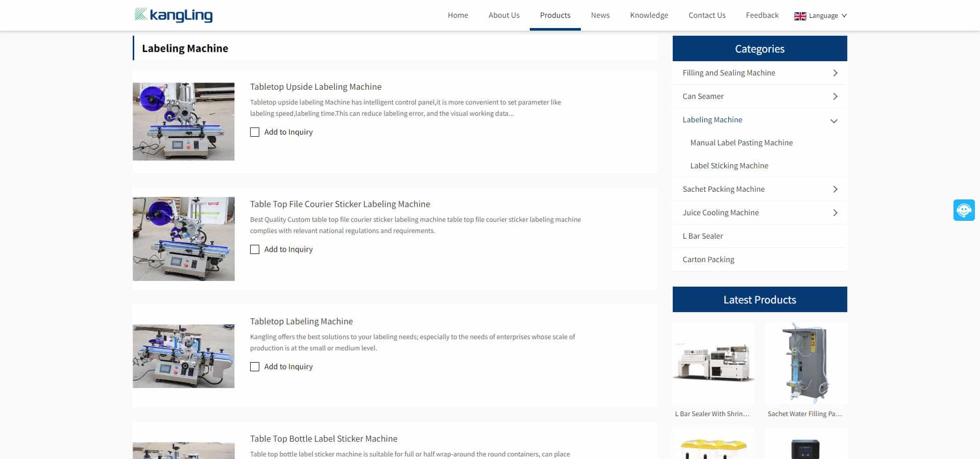
Task: Open L Bar Sealer With Shrin... caption link
Action: coord(713,414)
